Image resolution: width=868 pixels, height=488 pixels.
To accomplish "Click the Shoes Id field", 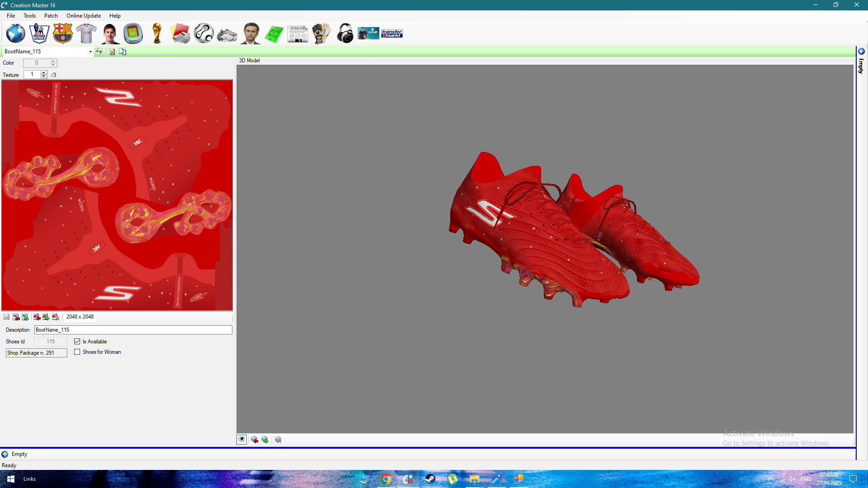I will coord(51,342).
